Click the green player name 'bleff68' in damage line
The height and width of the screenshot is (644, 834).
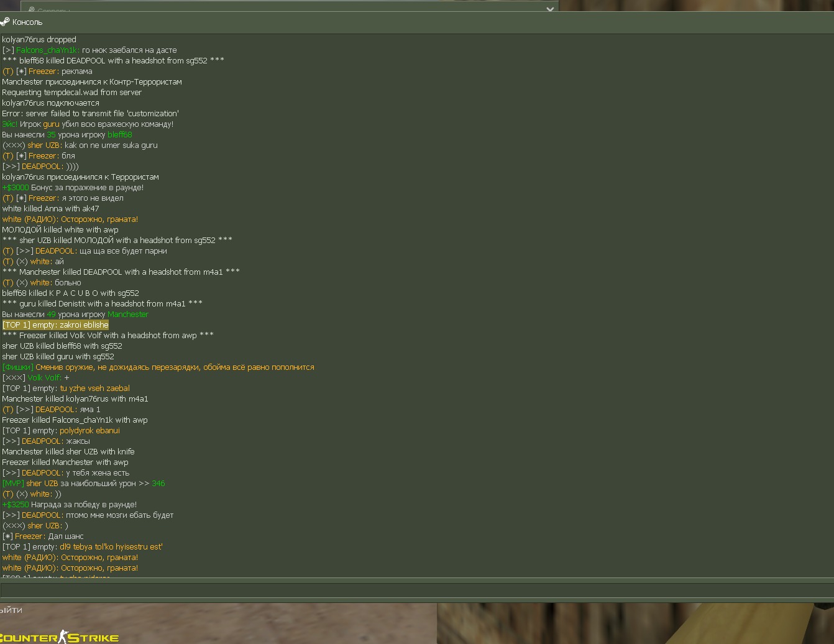point(120,135)
